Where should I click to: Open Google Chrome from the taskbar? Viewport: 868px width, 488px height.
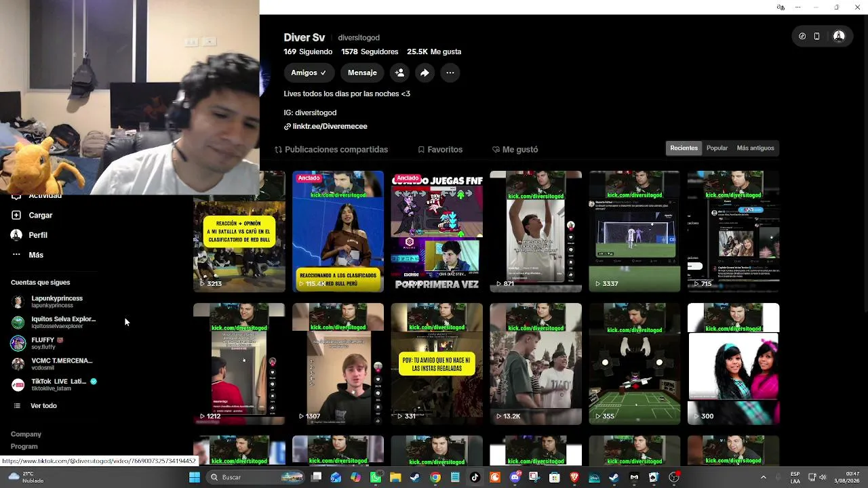pyautogui.click(x=435, y=477)
